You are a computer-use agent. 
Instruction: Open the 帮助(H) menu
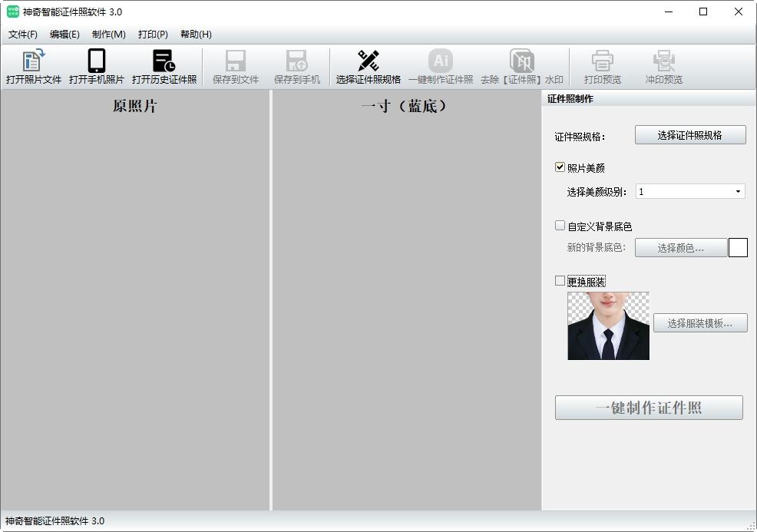[196, 35]
